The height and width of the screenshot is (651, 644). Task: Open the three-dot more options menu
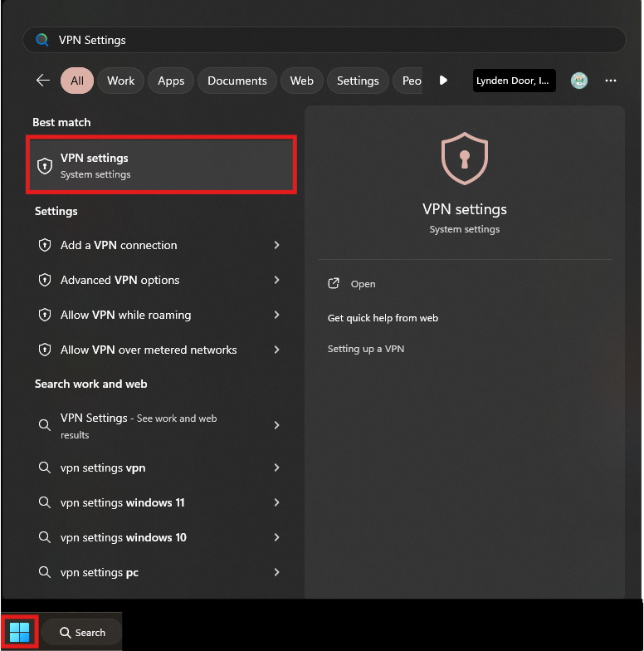click(x=611, y=81)
